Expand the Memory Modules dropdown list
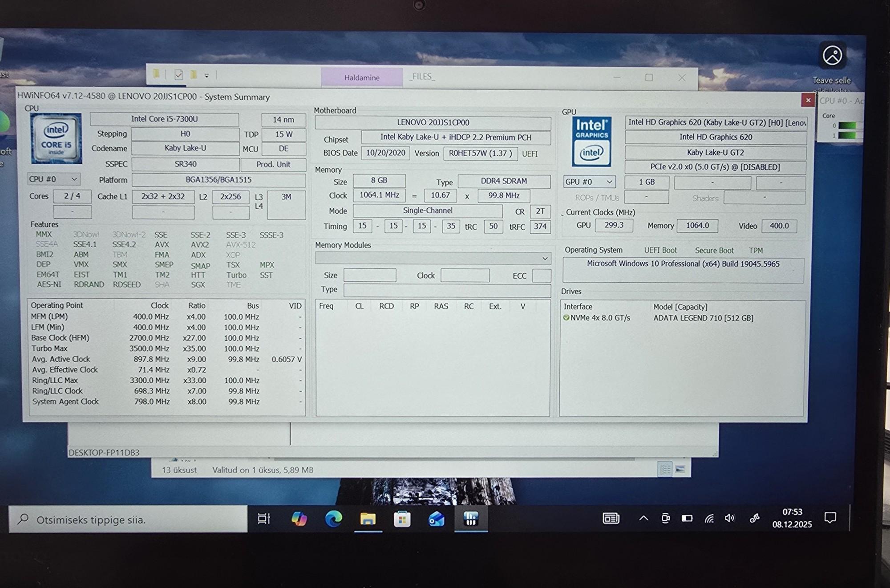The image size is (890, 588). [x=545, y=259]
